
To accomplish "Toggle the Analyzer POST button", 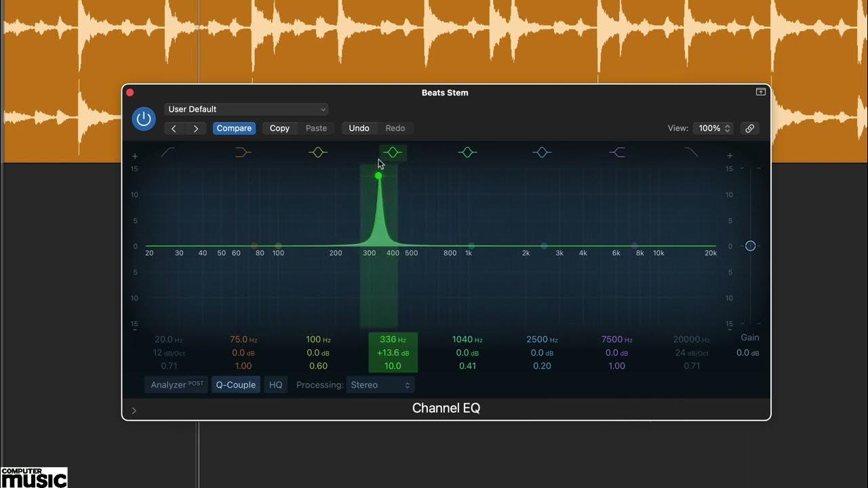I will [176, 385].
